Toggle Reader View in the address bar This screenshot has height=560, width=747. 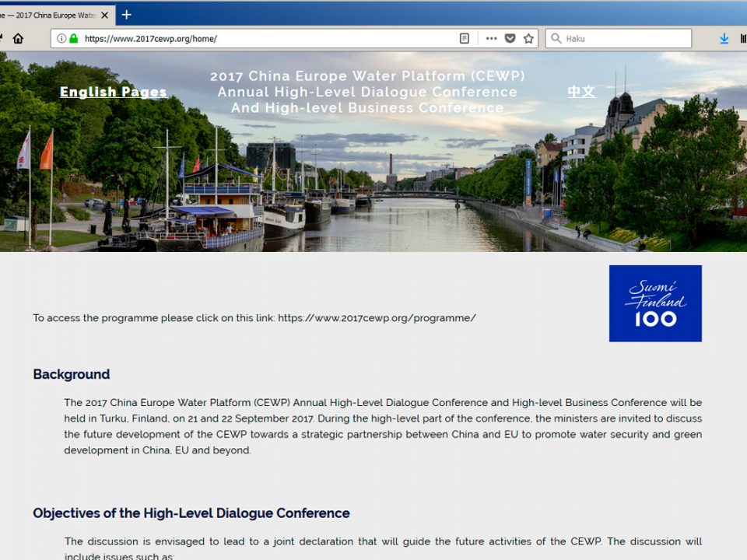coord(465,39)
